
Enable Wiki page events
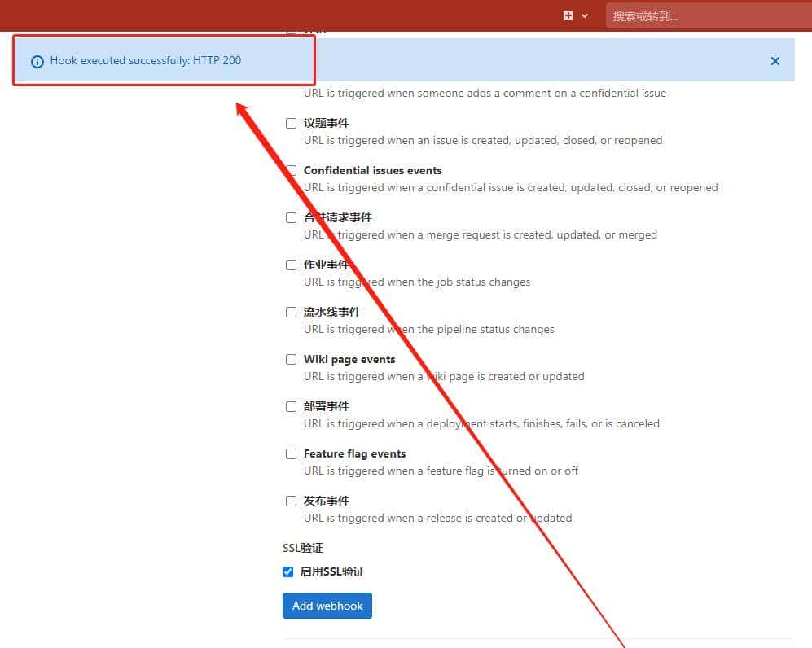pyautogui.click(x=291, y=359)
